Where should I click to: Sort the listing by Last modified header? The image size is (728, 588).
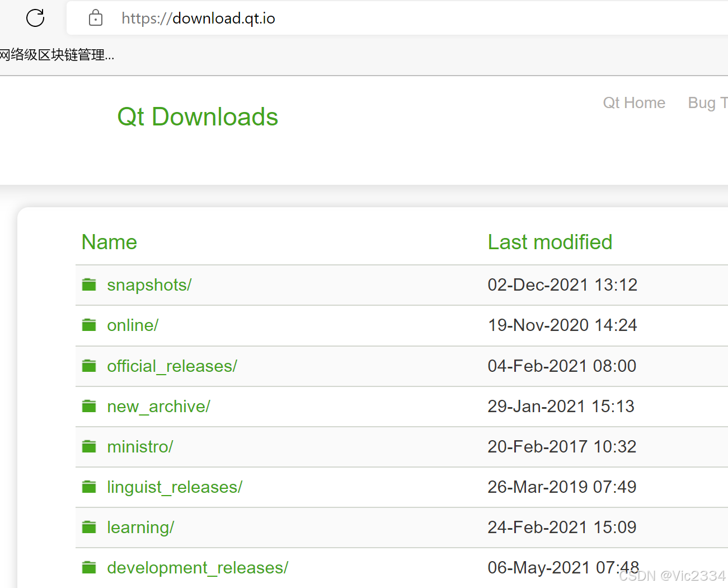[x=550, y=242]
